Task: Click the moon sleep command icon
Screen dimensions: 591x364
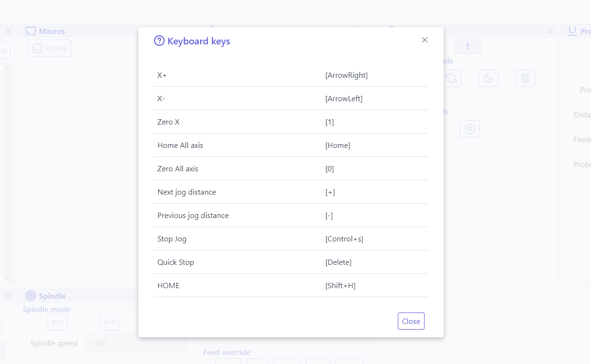Action: [488, 78]
